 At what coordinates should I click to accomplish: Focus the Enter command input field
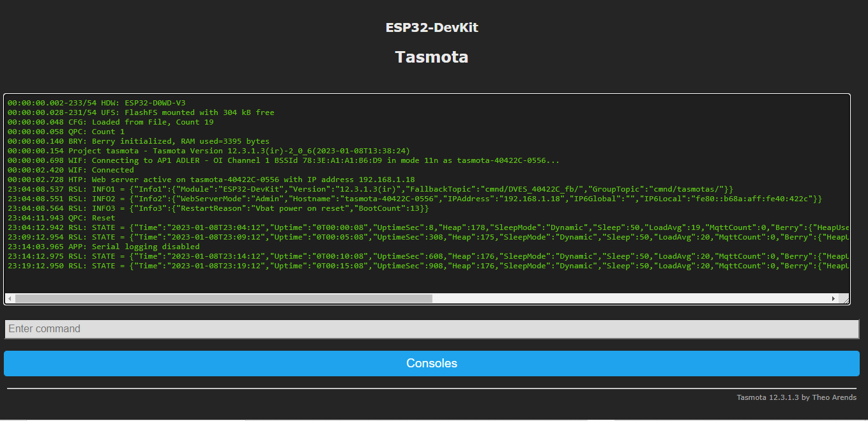pyautogui.click(x=432, y=329)
